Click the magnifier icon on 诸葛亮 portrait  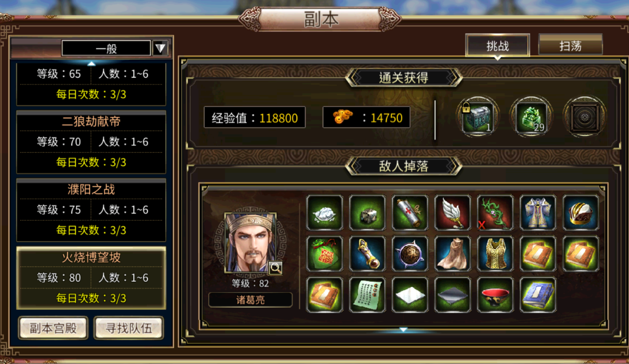[275, 267]
